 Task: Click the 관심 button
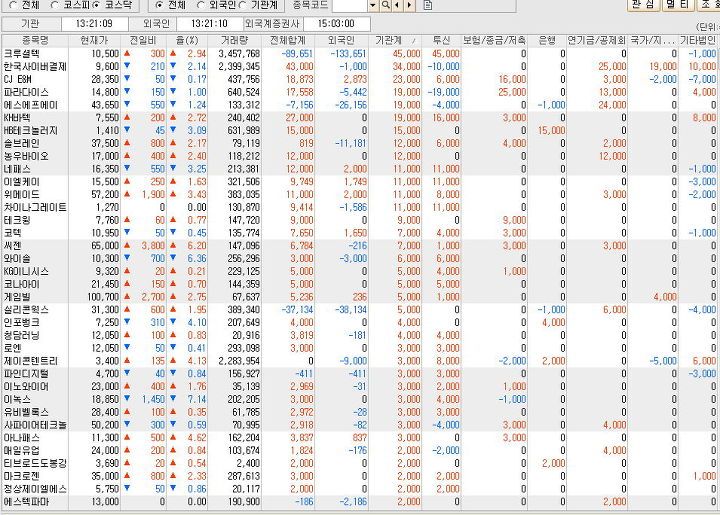click(x=643, y=5)
